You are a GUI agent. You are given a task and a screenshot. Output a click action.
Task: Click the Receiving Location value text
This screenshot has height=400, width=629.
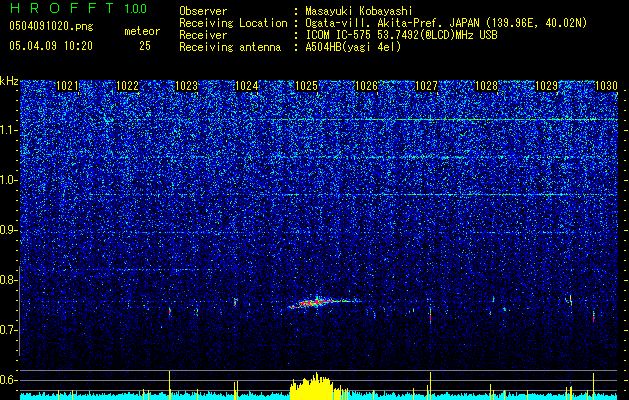[x=446, y=23]
